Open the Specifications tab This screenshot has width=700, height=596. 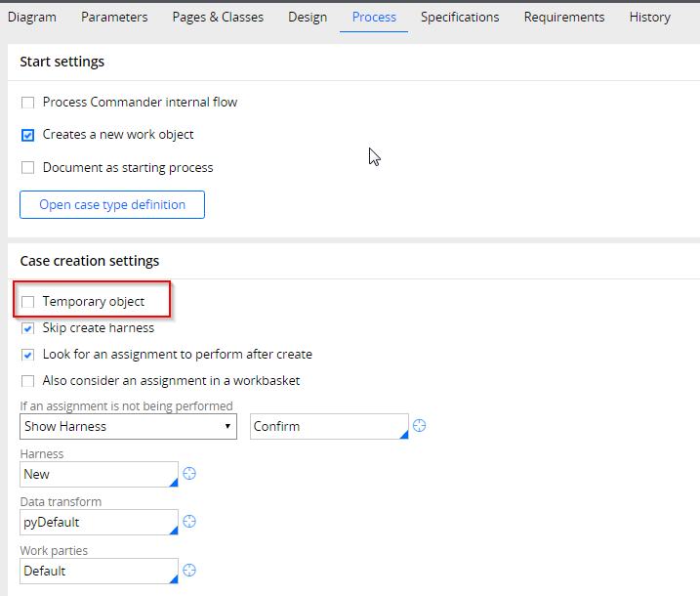point(460,17)
